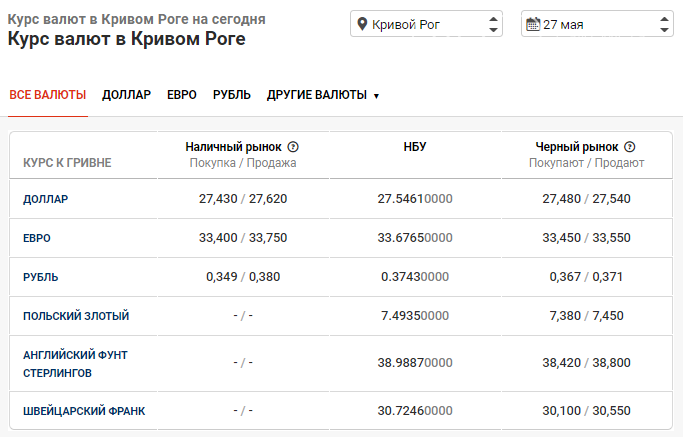Switch to the Доллар tab
This screenshot has height=437, width=683.
point(126,95)
